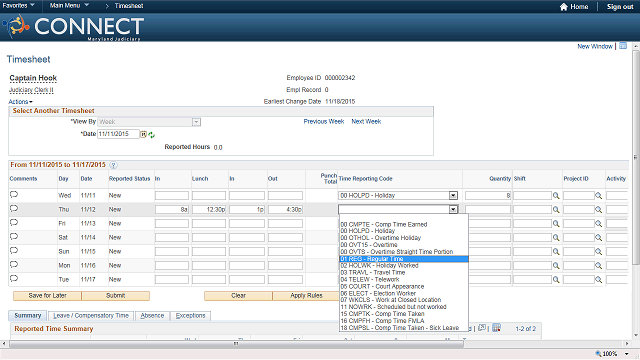The image size is (640, 360).
Task: Click the Clear button
Action: [x=238, y=296]
